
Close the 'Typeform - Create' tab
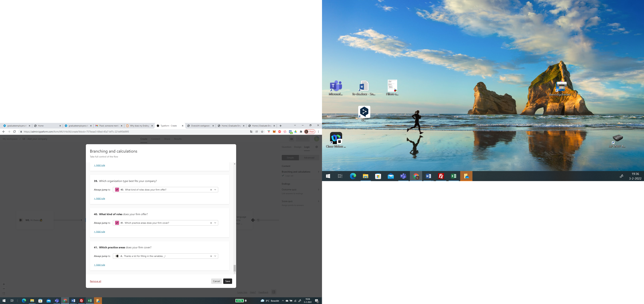pyautogui.click(x=182, y=126)
